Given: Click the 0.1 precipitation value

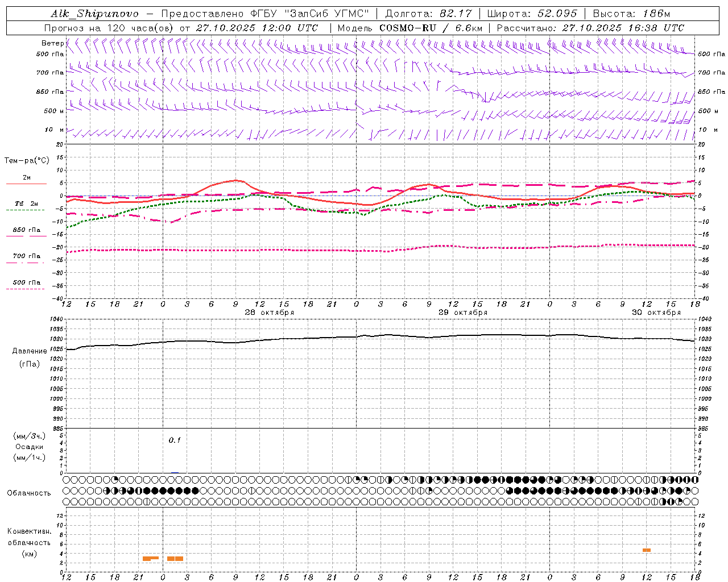Looking at the screenshot, I should tap(175, 440).
